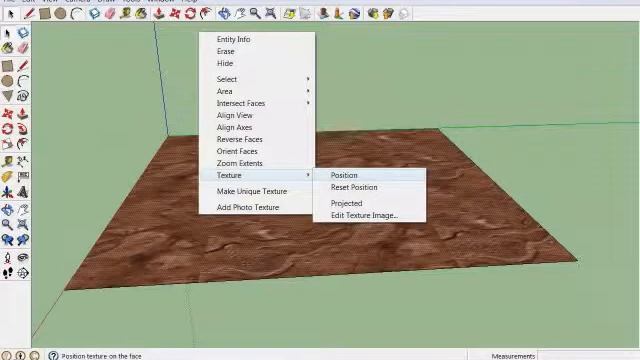Viewport: 640px width, 360px height.
Task: Pick the Freehand tool in left toolset
Action: [23, 96]
